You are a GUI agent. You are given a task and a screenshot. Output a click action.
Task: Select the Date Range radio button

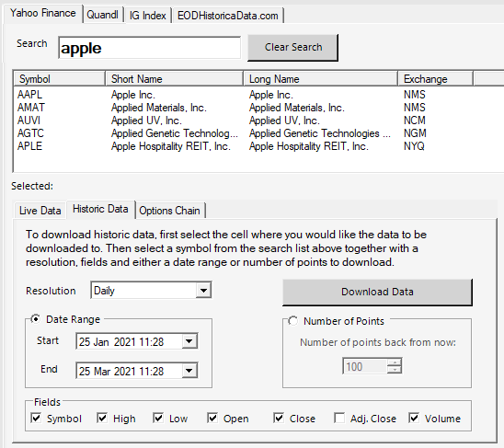[35, 319]
